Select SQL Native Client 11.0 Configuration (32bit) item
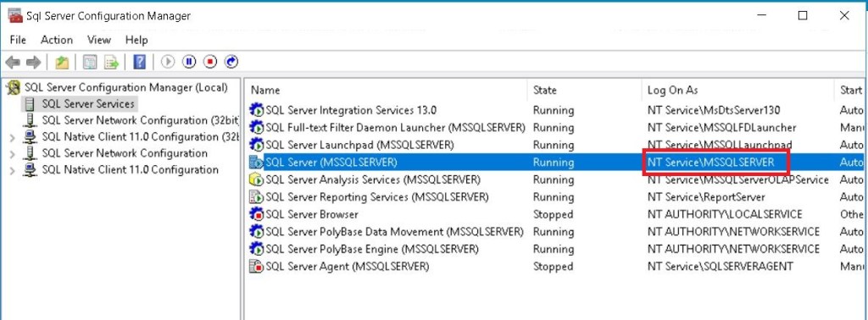 point(140,137)
